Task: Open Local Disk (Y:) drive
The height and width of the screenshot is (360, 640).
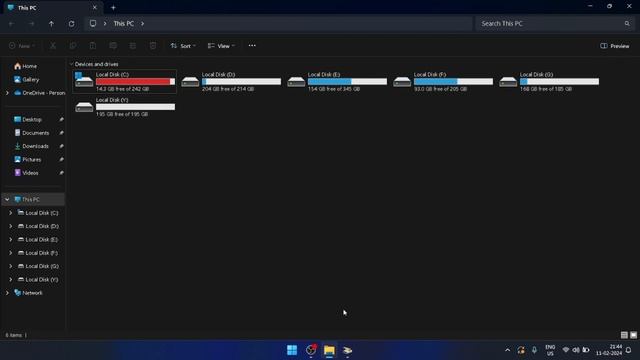Action: click(125, 107)
